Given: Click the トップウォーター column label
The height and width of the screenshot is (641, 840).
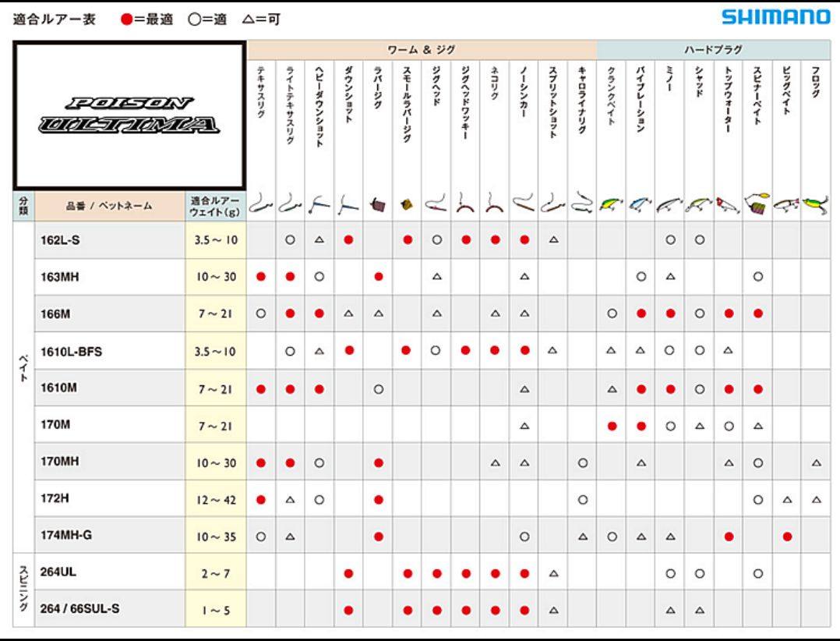Looking at the screenshot, I should 728,99.
